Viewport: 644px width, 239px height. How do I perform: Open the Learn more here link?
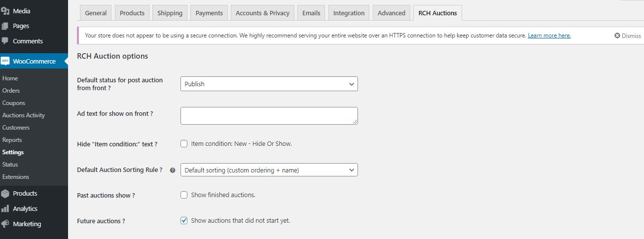[x=549, y=36]
